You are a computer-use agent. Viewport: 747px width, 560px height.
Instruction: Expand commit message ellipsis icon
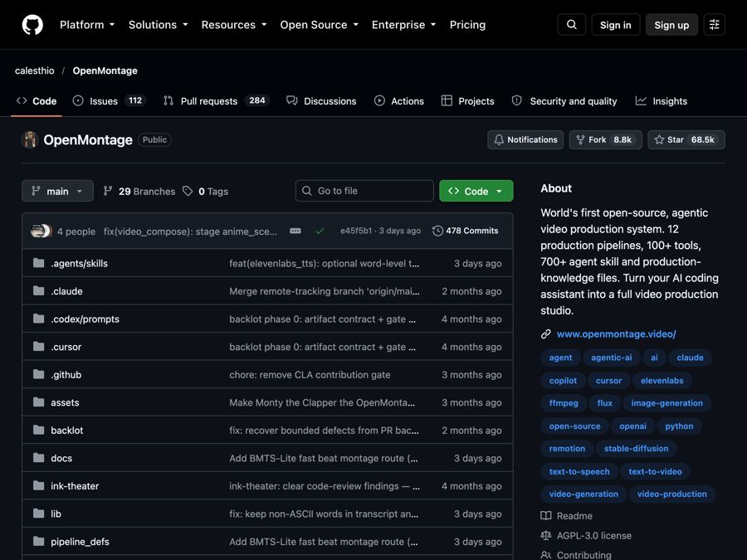295,231
